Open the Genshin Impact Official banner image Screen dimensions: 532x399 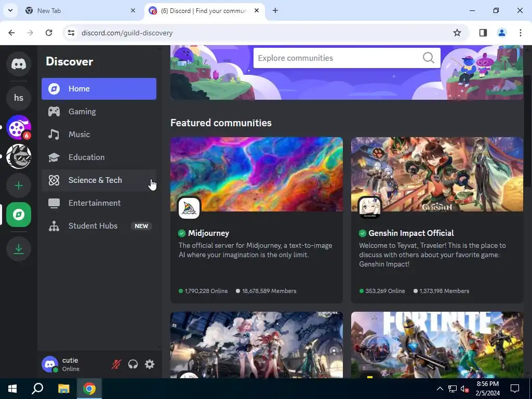coord(437,175)
